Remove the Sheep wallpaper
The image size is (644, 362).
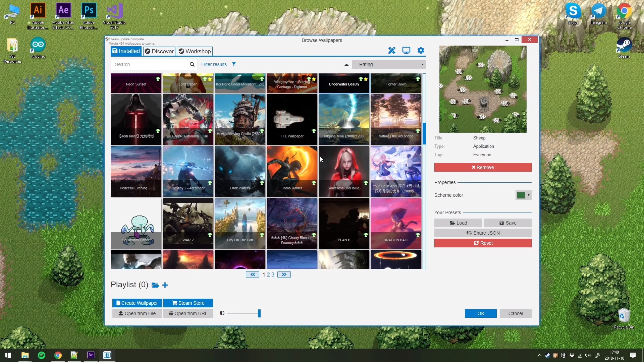click(x=483, y=167)
